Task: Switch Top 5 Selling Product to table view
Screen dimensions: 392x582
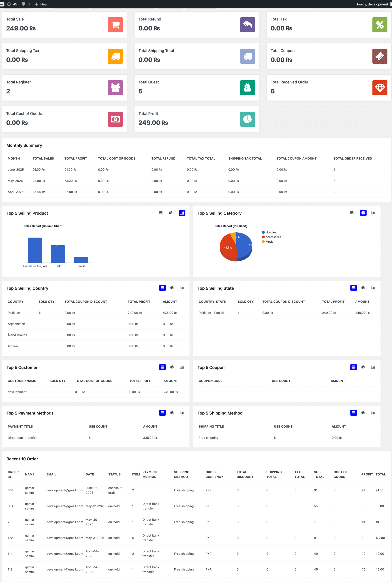Action: coord(161,213)
